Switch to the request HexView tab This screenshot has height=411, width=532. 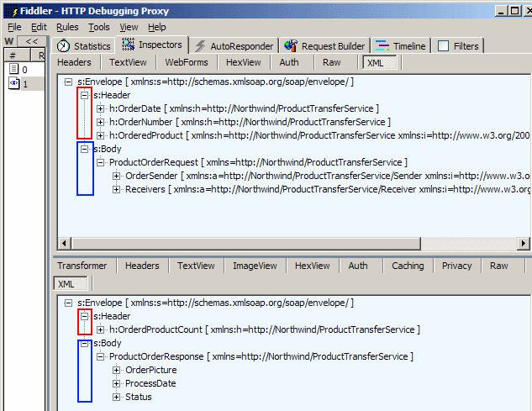tap(243, 62)
